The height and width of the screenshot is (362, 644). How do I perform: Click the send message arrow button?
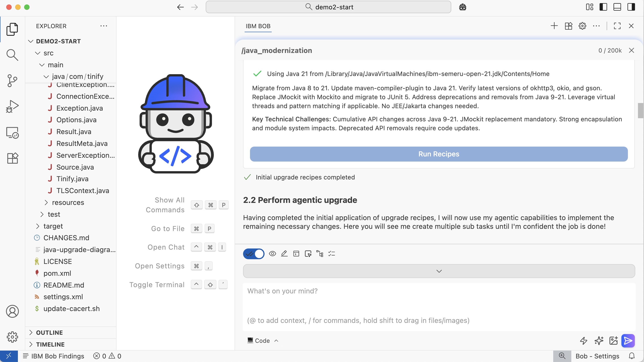(628, 341)
